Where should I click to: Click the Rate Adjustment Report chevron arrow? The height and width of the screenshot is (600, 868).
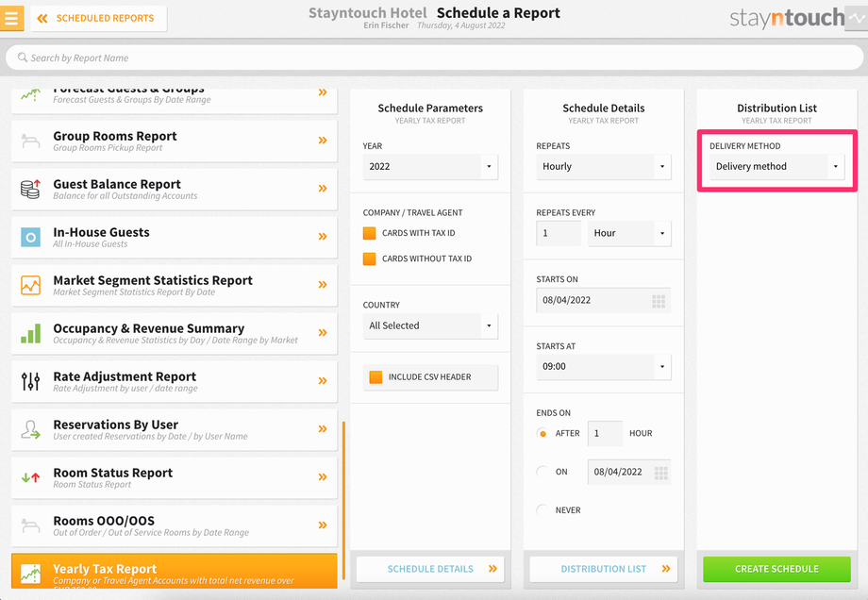(323, 381)
